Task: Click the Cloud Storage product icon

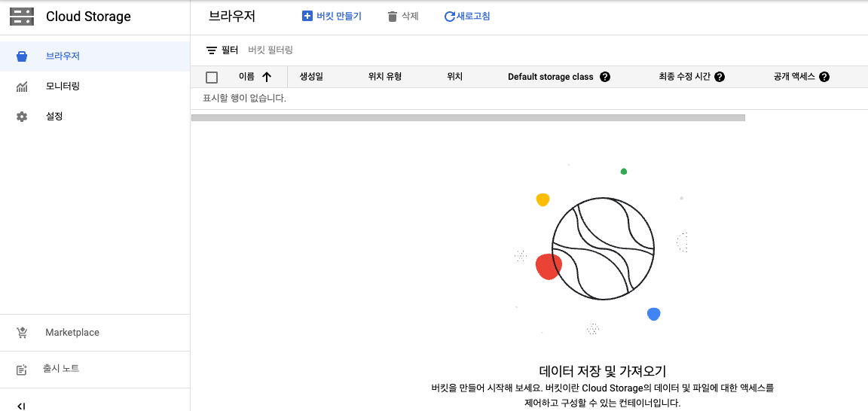Action: click(x=22, y=17)
